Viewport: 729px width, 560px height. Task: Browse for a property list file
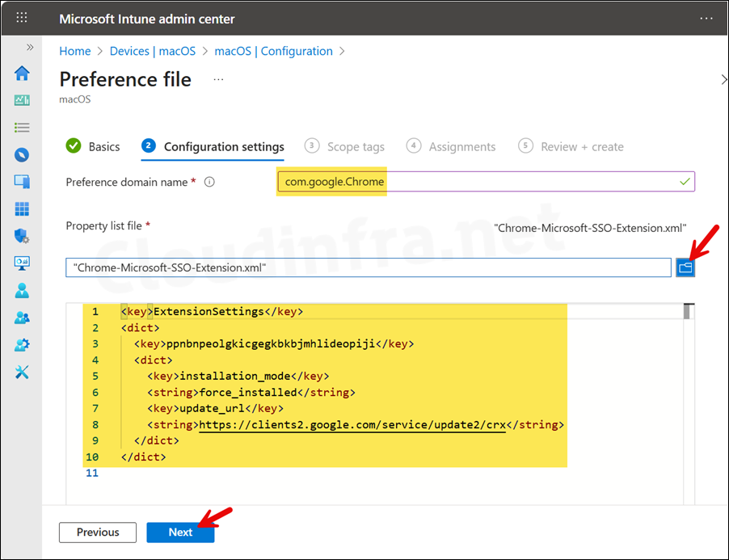(685, 267)
